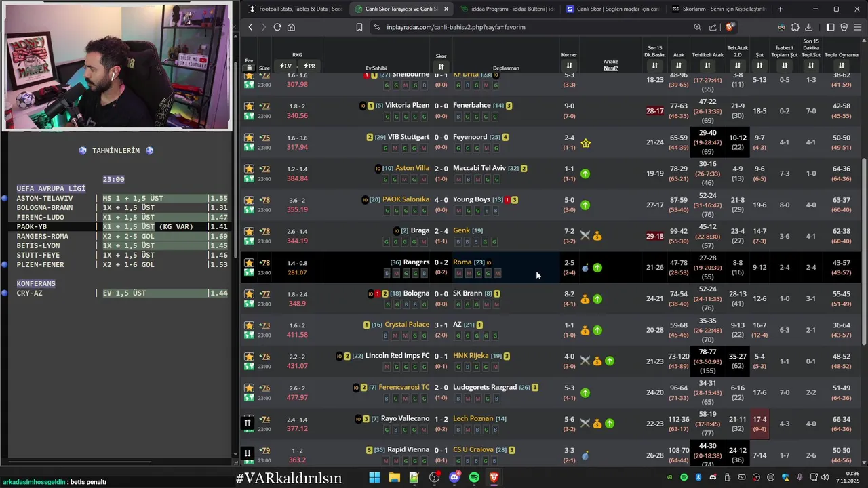Sort by Atak column arrows
This screenshot has height=488, width=868.
(x=679, y=66)
